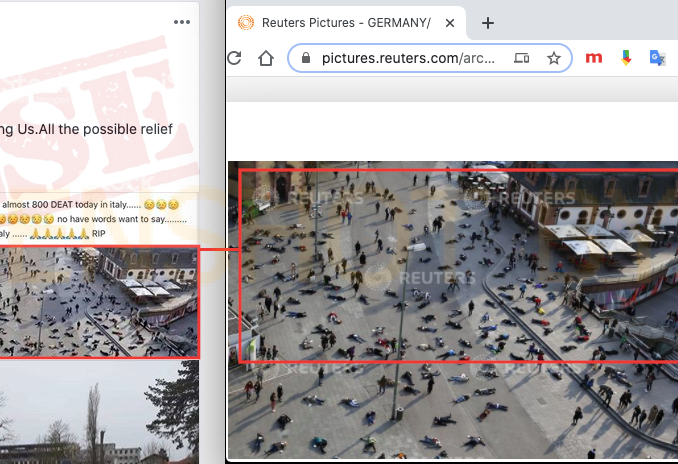Open the Reuters aerial plaza photo
Image resolution: width=678 pixels, height=464 pixels.
[x=453, y=310]
